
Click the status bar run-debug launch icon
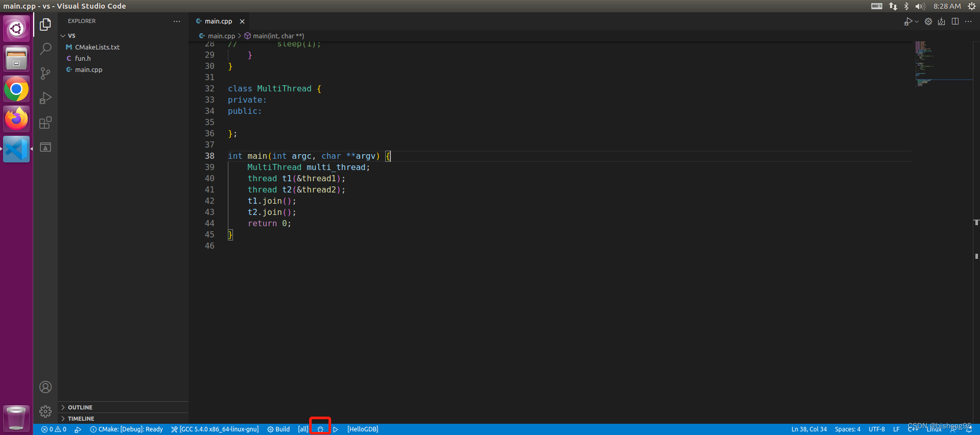pyautogui.click(x=78, y=429)
